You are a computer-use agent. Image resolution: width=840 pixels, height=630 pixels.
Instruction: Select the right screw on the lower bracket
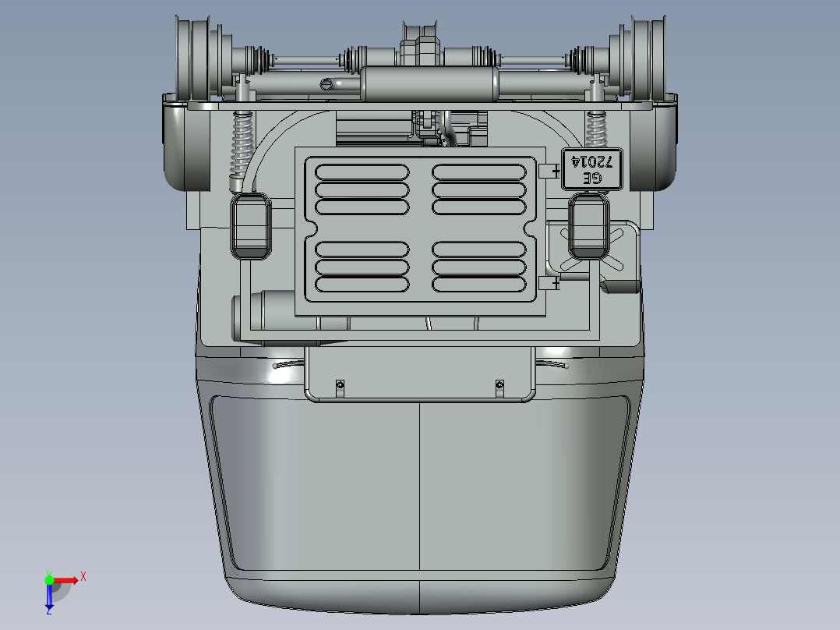pyautogui.click(x=499, y=384)
